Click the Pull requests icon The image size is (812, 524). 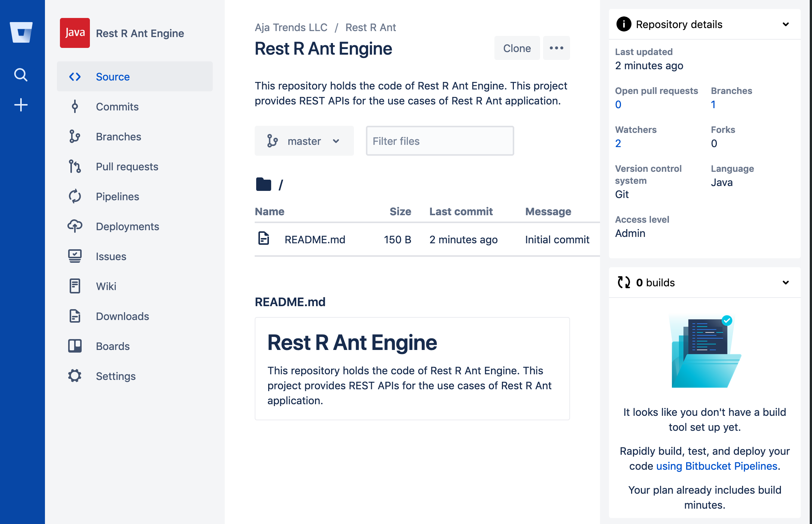tap(75, 167)
